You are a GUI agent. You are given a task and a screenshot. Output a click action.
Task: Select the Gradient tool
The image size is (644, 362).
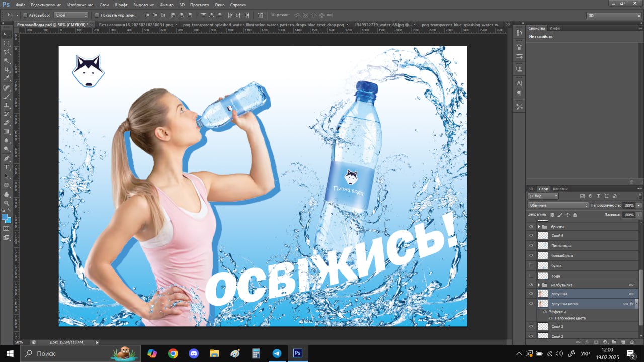[7, 131]
